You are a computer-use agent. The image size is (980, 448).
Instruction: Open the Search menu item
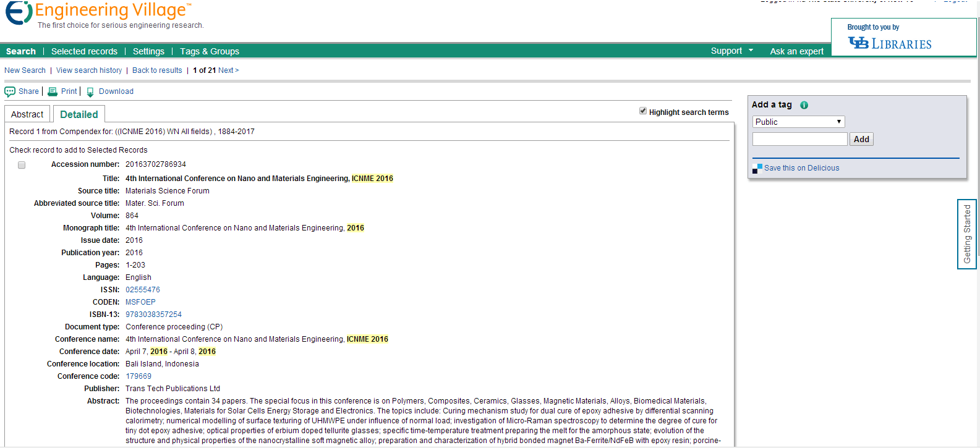point(21,51)
